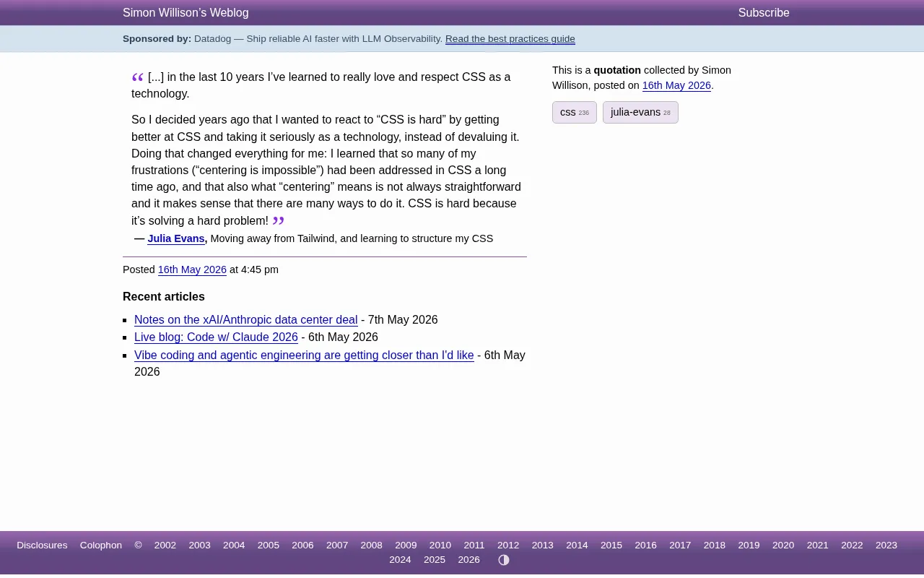The width and height of the screenshot is (924, 578).
Task: Go to the 2009 archive
Action: 406,545
